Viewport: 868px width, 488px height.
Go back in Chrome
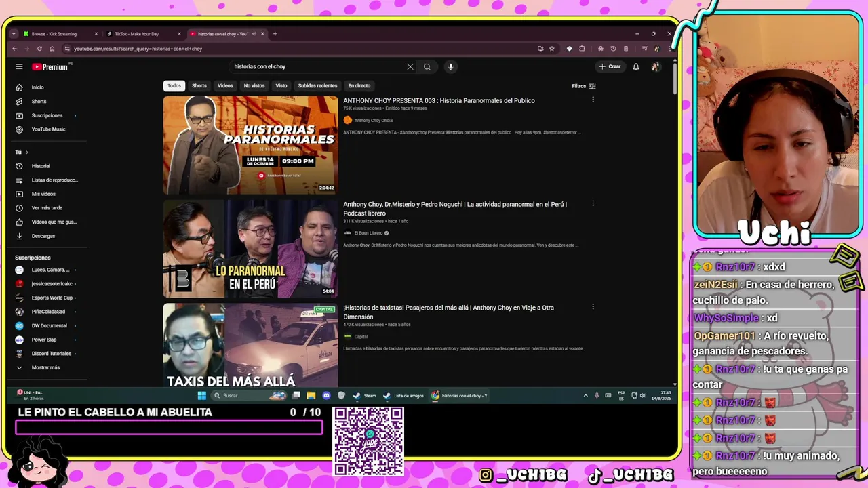[x=14, y=49]
